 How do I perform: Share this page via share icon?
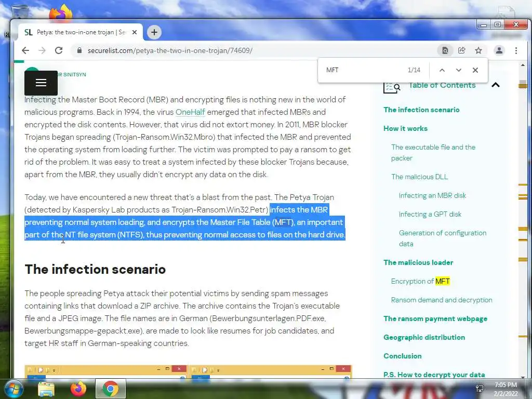click(461, 50)
